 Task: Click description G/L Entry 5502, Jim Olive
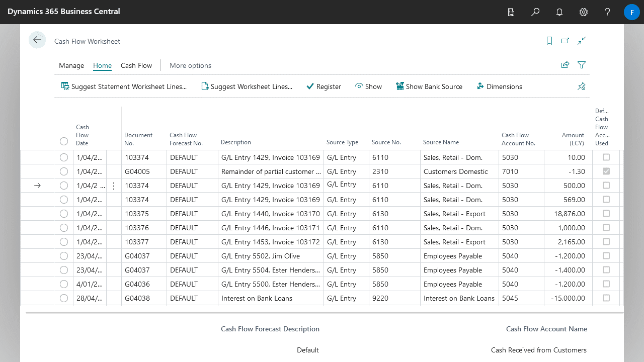pyautogui.click(x=271, y=256)
